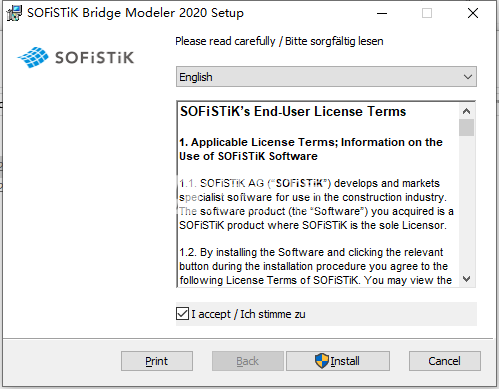499x389 pixels.
Task: Click the installer icon in the title bar
Action: click(x=14, y=13)
